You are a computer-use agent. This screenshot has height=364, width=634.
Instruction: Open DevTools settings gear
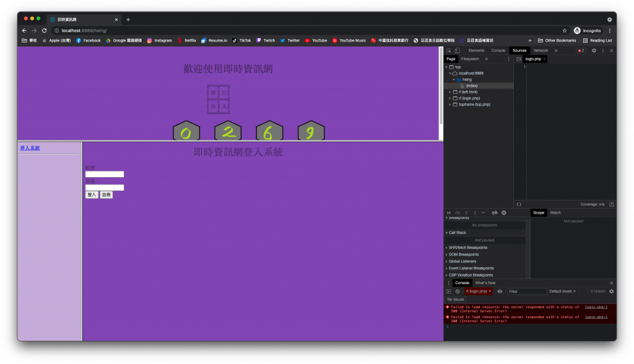tap(594, 51)
